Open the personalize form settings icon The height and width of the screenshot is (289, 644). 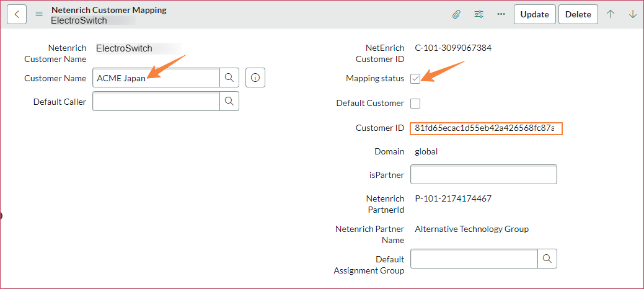pyautogui.click(x=479, y=14)
